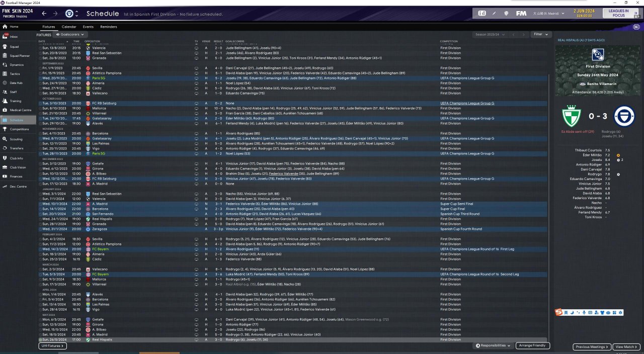Click the Real Madrid club badge in header

69,13
